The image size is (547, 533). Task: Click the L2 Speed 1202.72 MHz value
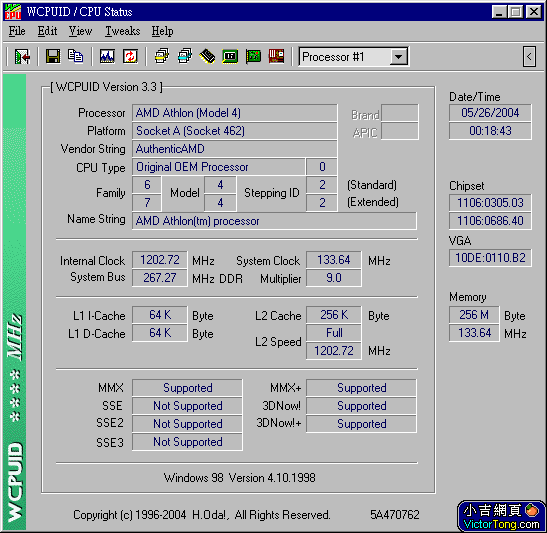tap(334, 351)
